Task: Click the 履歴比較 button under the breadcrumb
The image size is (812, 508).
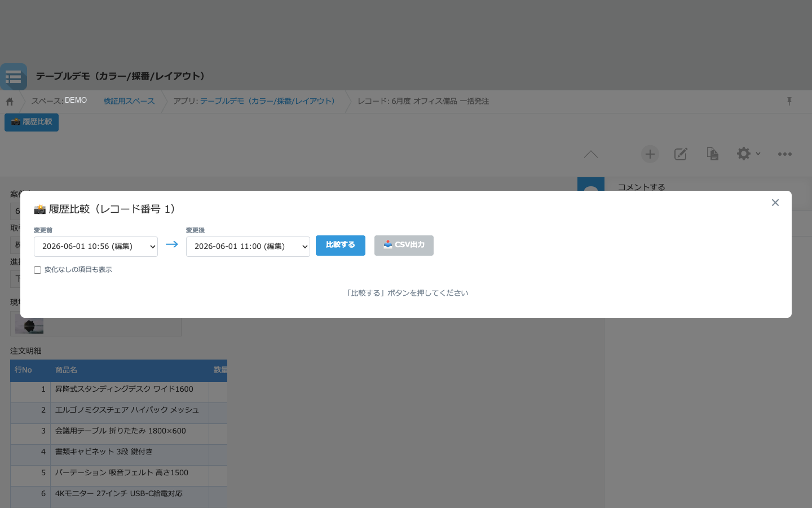Action: pos(32,122)
